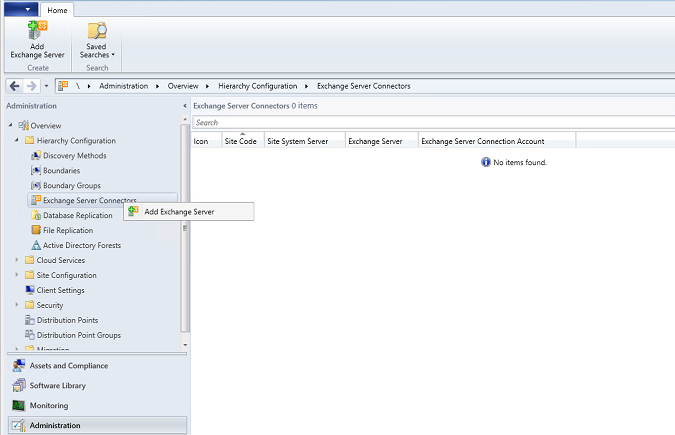The height and width of the screenshot is (435, 675).
Task: Expand the Site Configuration folder
Action: tap(17, 275)
